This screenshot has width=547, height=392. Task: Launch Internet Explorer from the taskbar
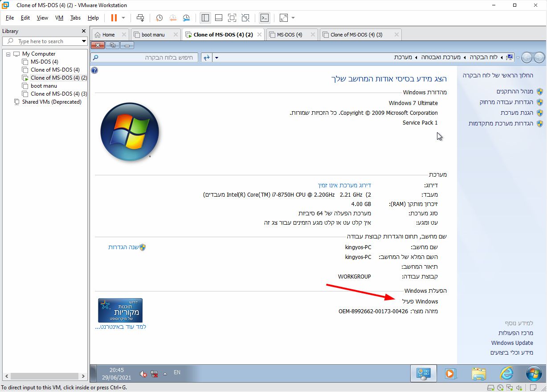(506, 374)
